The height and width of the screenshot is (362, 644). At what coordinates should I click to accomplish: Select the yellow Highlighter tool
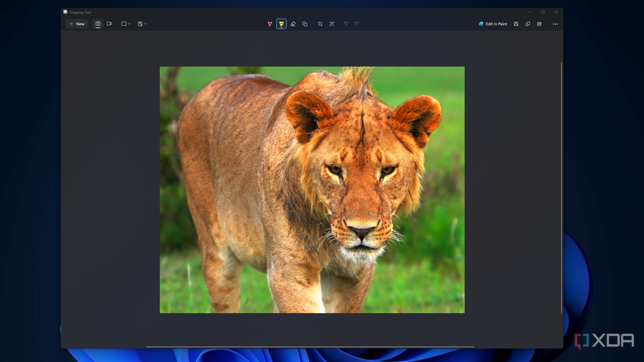282,24
